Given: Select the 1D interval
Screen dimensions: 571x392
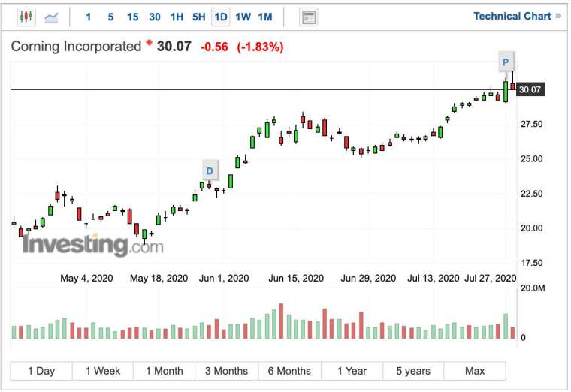Looking at the screenshot, I should (221, 17).
